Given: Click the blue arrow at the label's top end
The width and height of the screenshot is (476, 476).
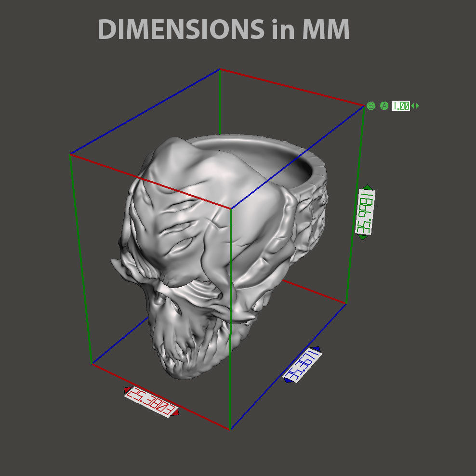Looking at the screenshot, I should (317, 349).
